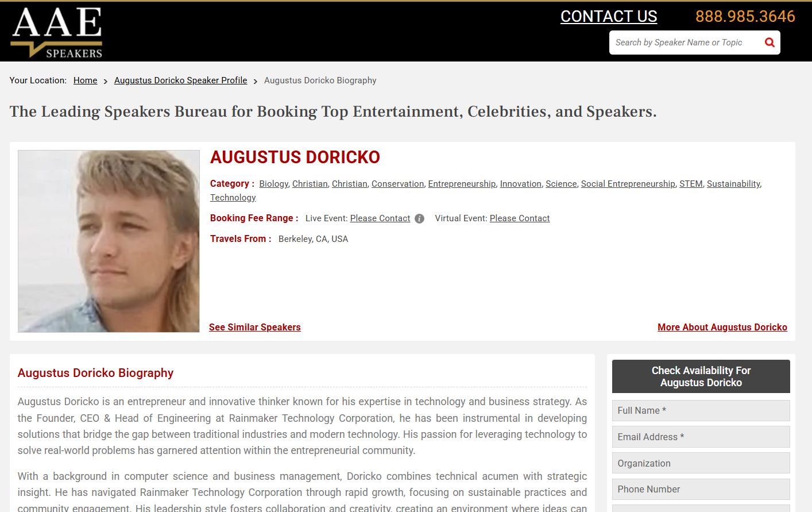
Task: Select the STEM category link
Action: click(x=691, y=184)
